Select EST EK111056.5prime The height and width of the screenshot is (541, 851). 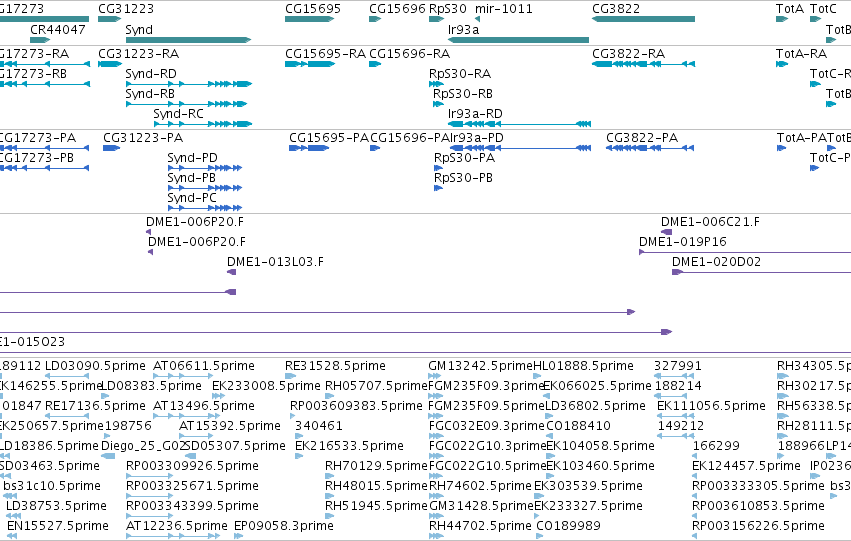click(x=676, y=416)
